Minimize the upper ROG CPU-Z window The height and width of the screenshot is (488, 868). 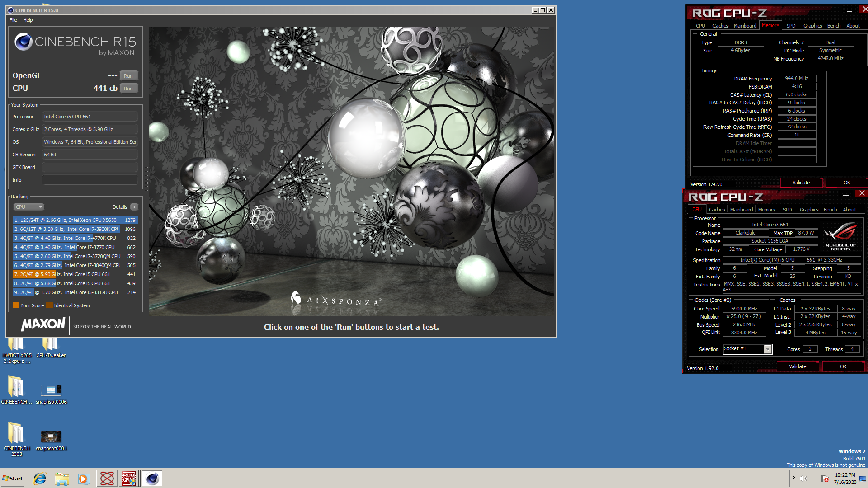point(849,11)
